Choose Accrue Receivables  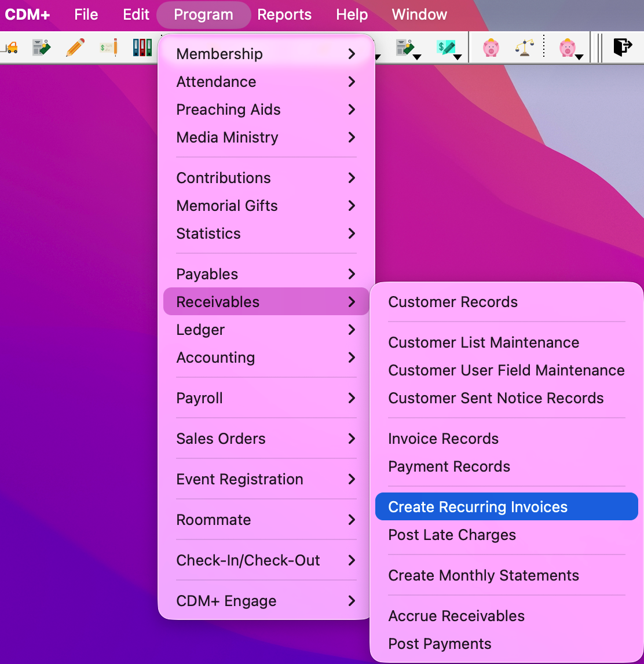506,616
